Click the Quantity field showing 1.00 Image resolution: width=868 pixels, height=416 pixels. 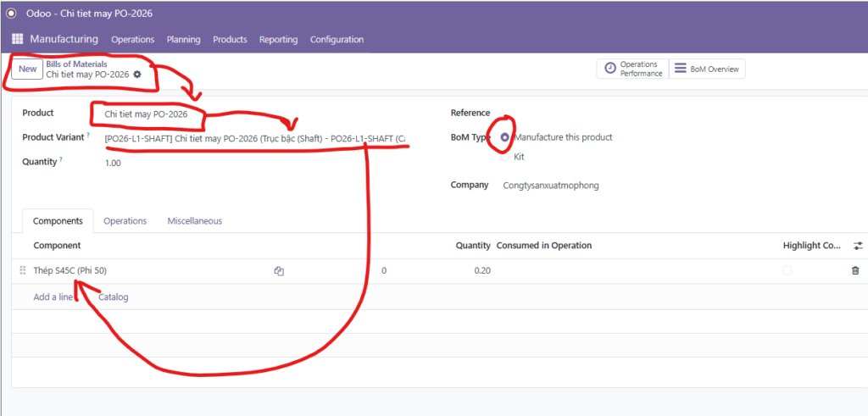114,163
